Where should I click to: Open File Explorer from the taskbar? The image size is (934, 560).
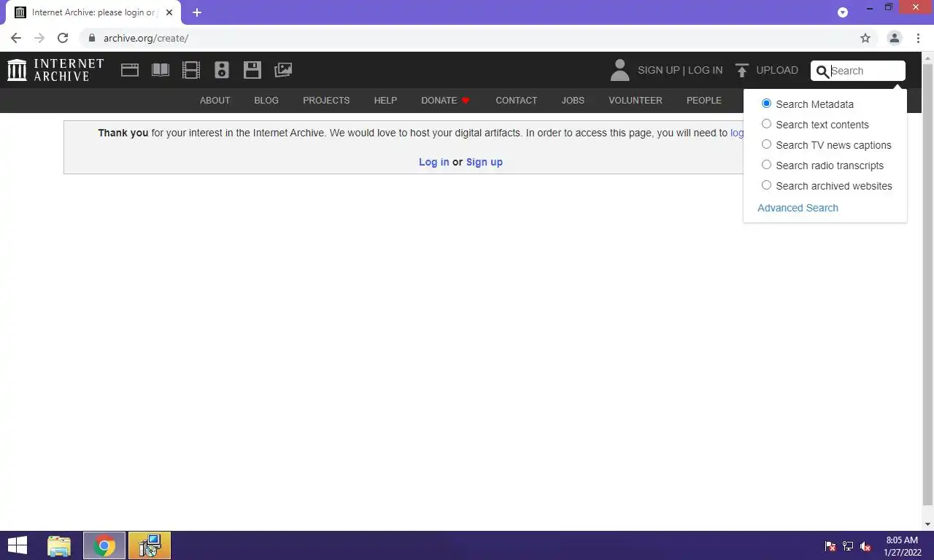[59, 545]
